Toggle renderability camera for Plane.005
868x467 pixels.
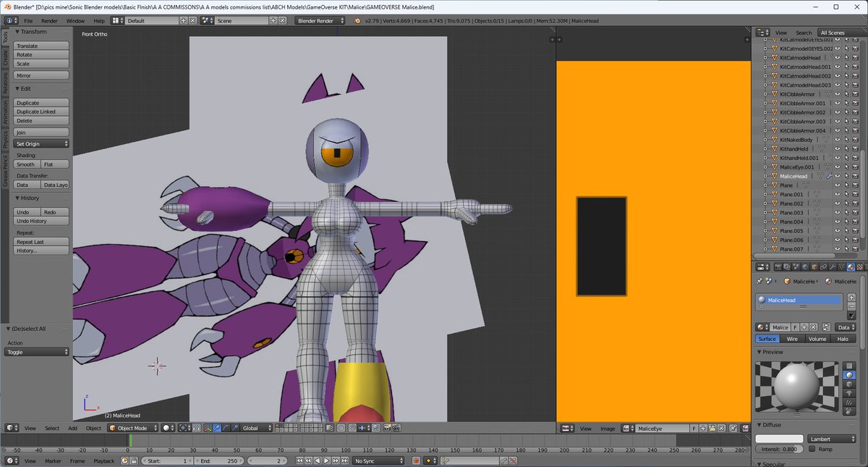coord(854,230)
